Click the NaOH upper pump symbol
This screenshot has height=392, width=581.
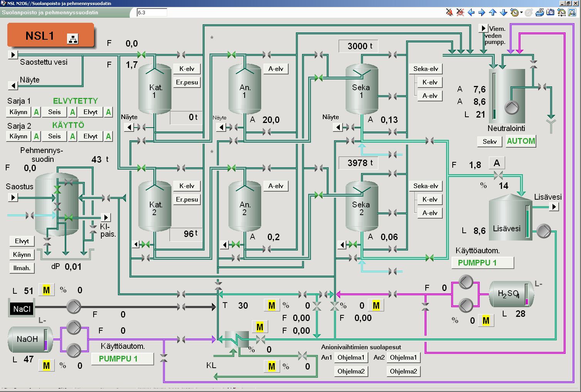74,328
